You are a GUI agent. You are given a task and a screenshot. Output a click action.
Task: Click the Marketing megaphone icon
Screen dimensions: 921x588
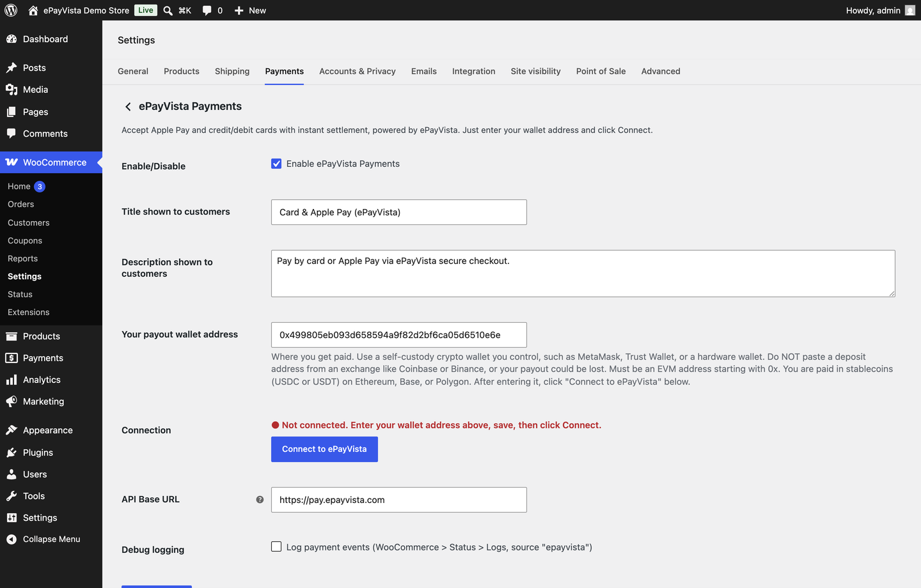coord(12,401)
